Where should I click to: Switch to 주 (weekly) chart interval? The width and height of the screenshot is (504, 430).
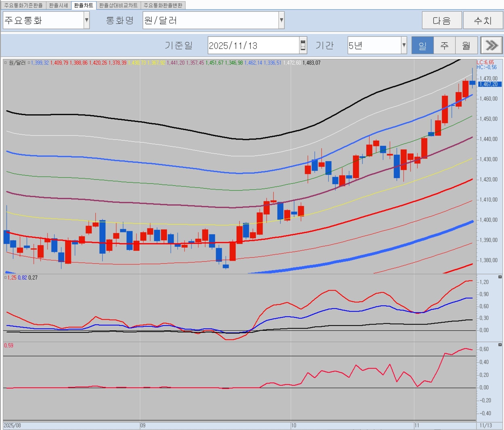[x=444, y=45]
